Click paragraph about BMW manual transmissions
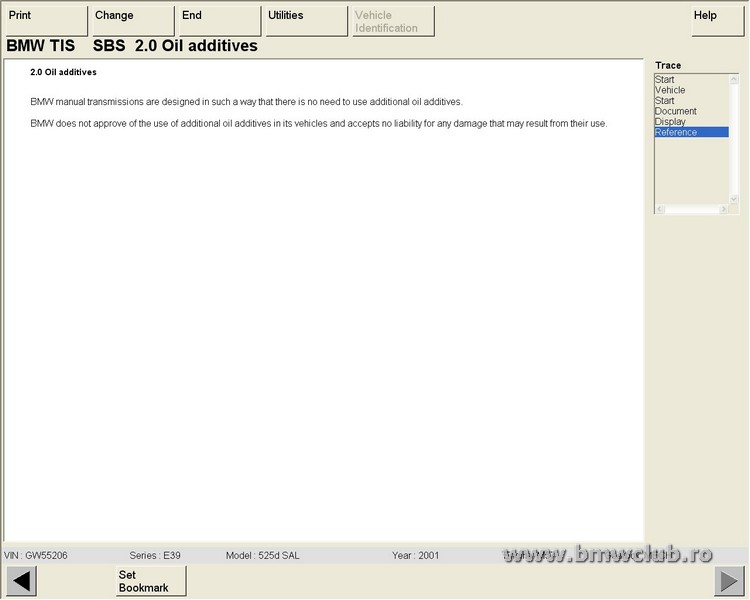The image size is (750, 600). (x=246, y=102)
